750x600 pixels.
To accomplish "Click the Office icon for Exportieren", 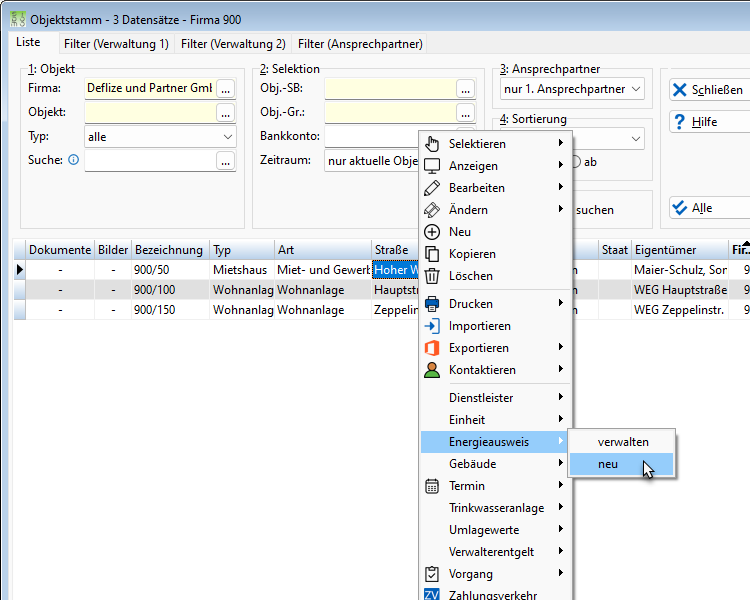I will pyautogui.click(x=432, y=348).
